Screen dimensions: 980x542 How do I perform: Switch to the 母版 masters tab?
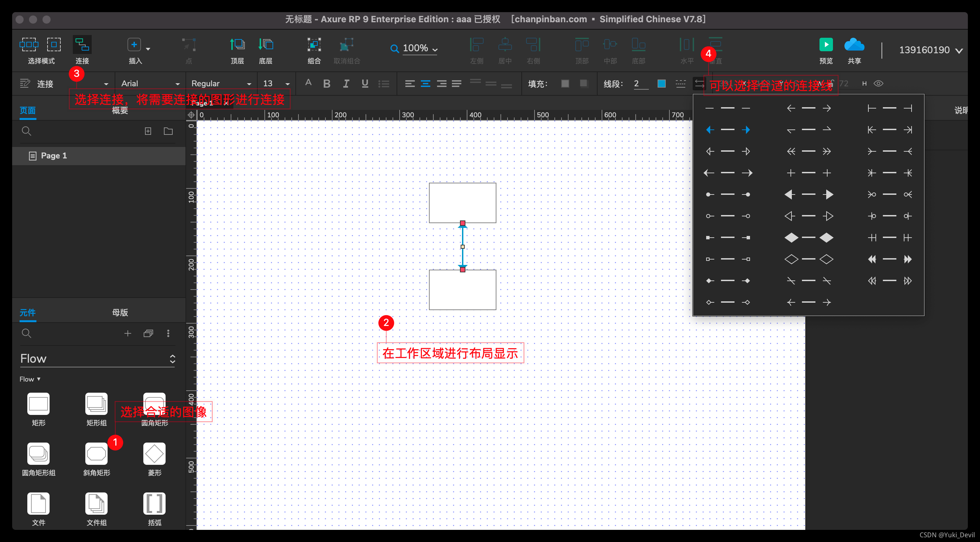pos(120,313)
